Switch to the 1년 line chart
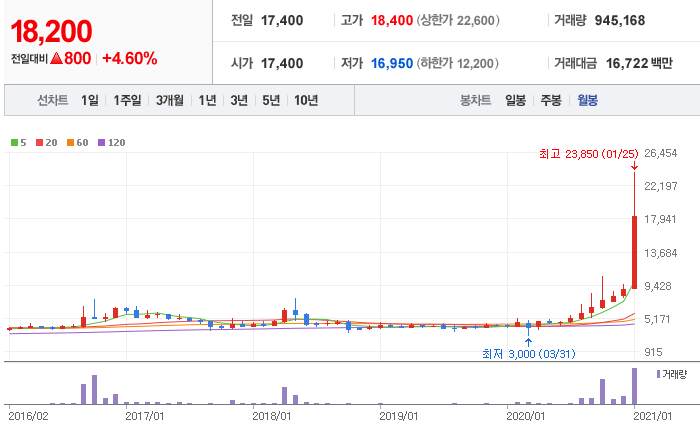Viewport: 700px width, 440px height. (x=207, y=100)
